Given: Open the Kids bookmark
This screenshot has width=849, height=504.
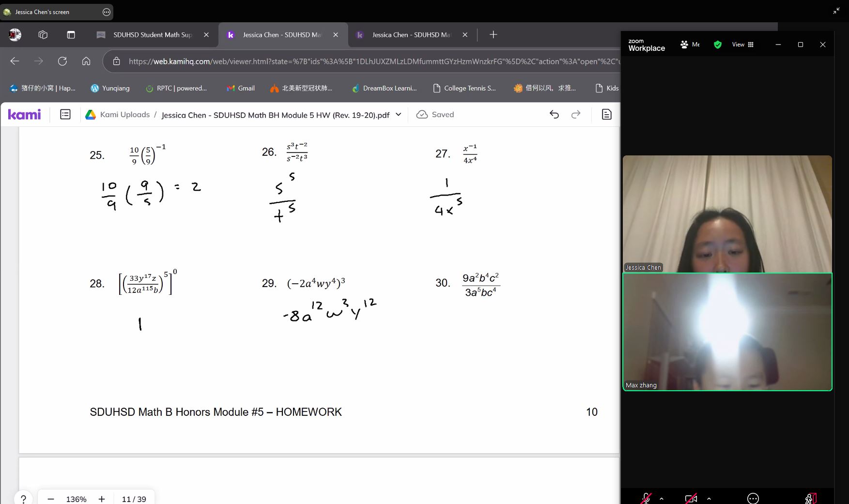Looking at the screenshot, I should click(607, 88).
